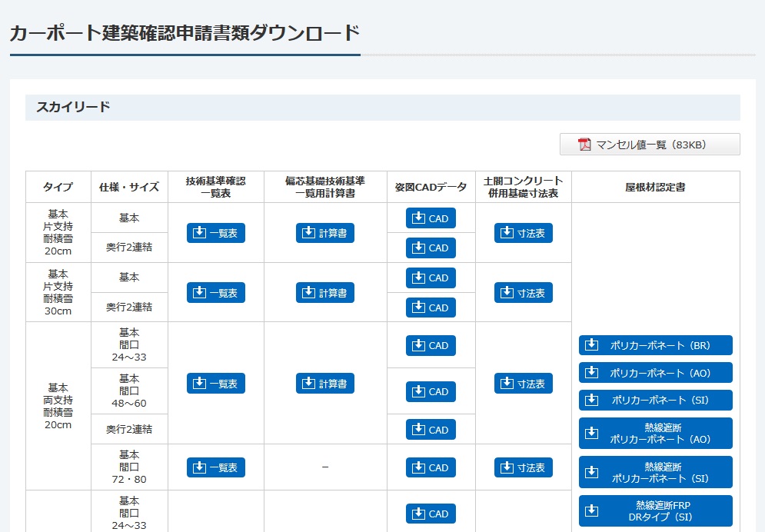Download CAD for 片支持 30cm 奥行2連結
This screenshot has width=765, height=532.
(x=431, y=308)
